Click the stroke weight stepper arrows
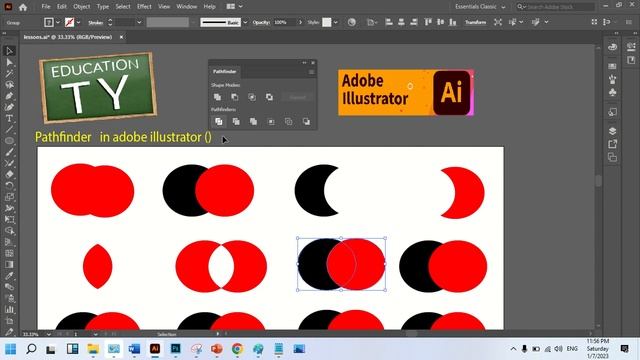 click(110, 22)
